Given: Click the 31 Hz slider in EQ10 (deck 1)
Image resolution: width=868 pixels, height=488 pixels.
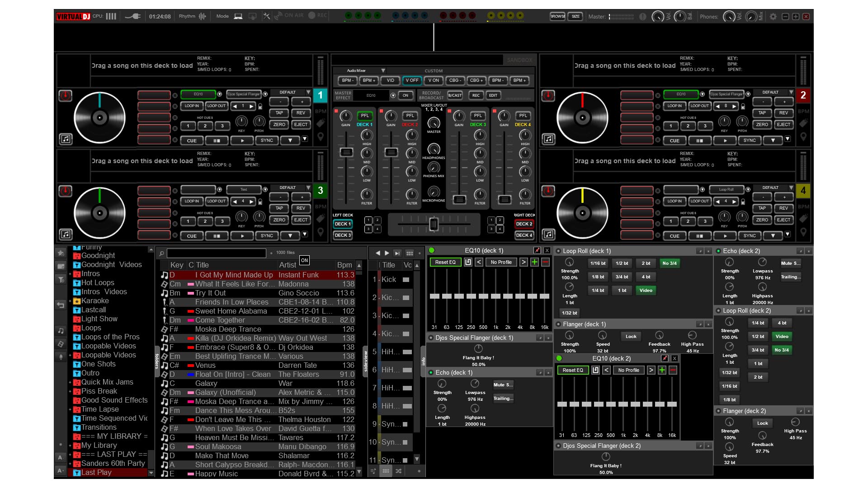Looking at the screenshot, I should coord(434,296).
